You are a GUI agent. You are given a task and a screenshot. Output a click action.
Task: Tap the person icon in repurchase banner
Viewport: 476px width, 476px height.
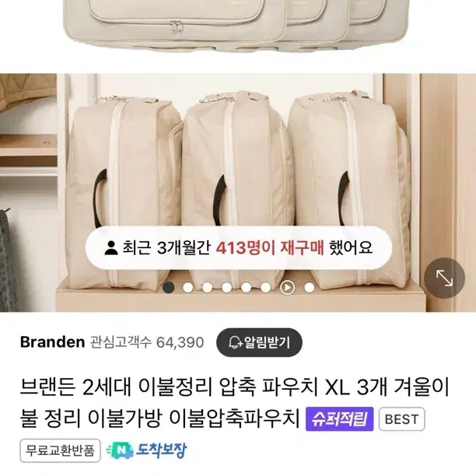click(x=110, y=247)
